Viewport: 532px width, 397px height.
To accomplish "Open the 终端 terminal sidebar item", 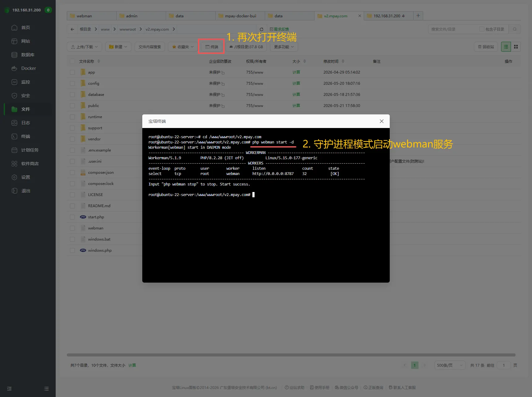I will click(x=25, y=136).
